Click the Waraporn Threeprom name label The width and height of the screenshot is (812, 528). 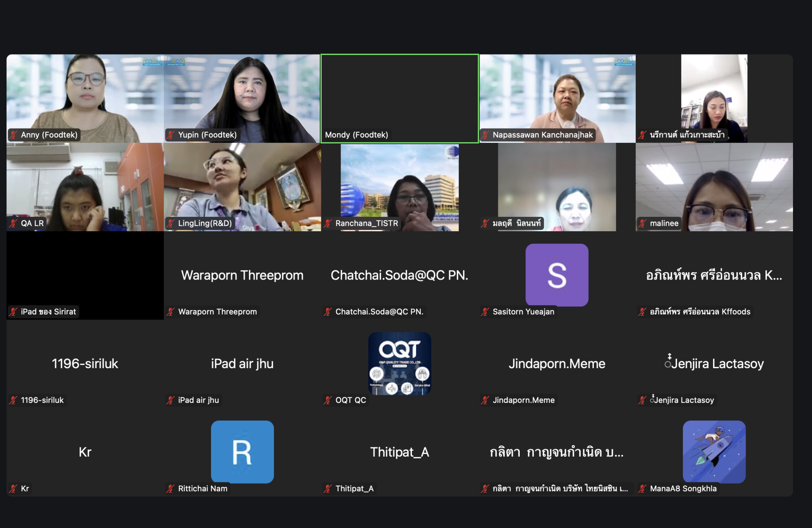click(217, 312)
